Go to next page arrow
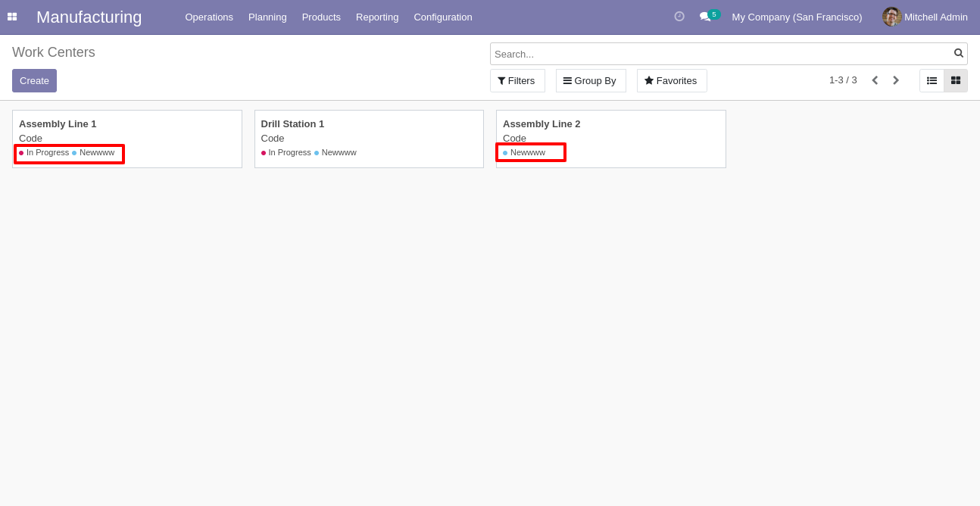 [x=896, y=80]
